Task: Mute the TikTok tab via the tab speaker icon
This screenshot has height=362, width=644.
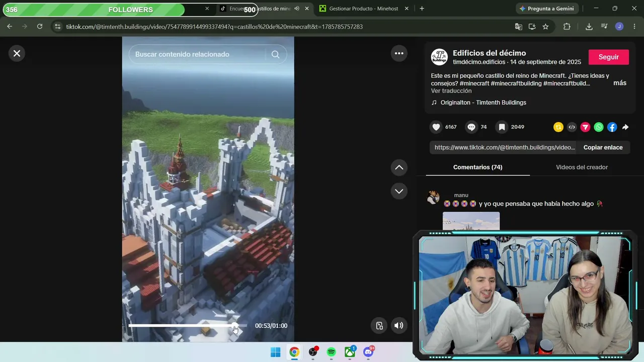Action: point(297,9)
